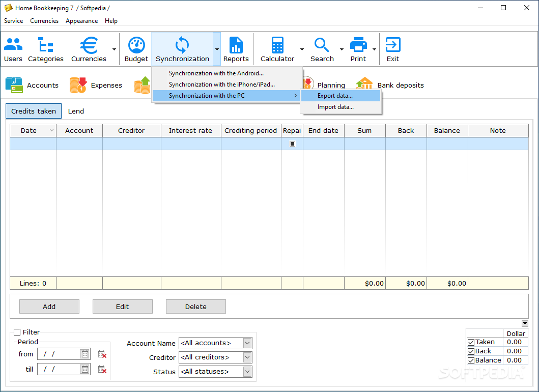Uncheck the Back totals checkbox
Image resolution: width=539 pixels, height=392 pixels.
tap(471, 351)
